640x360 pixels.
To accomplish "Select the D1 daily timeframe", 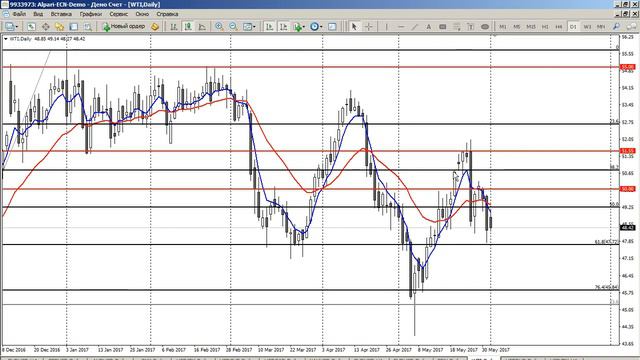I will [x=573, y=27].
